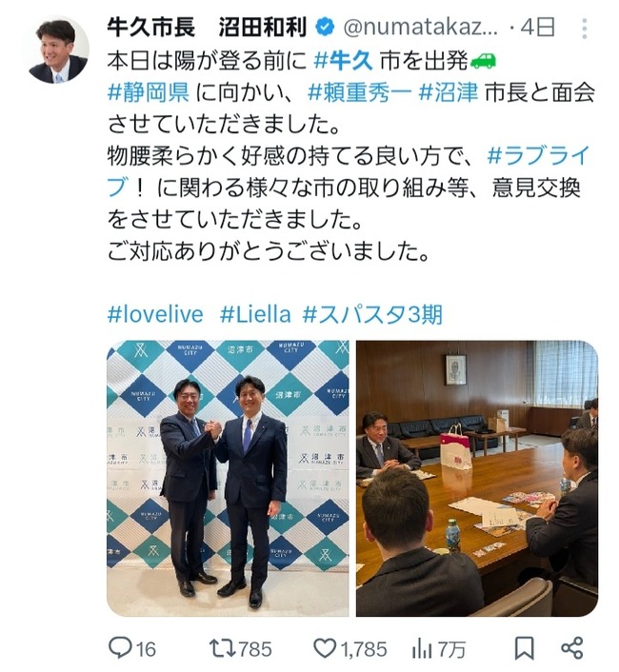Like the post with the heart icon
Image resolution: width=619 pixels, height=672 pixels.
325,648
